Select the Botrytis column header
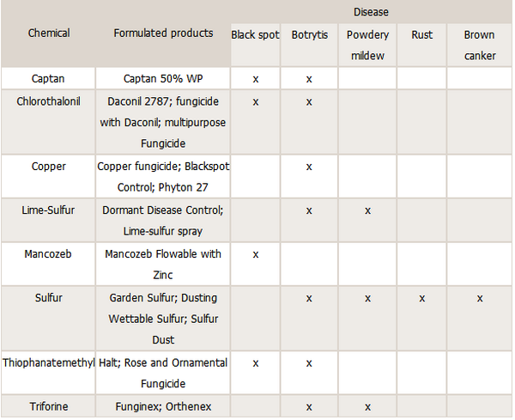 (x=309, y=35)
